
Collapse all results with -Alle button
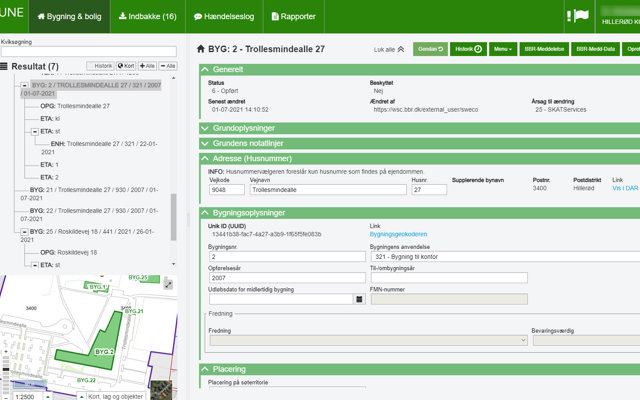[168, 66]
